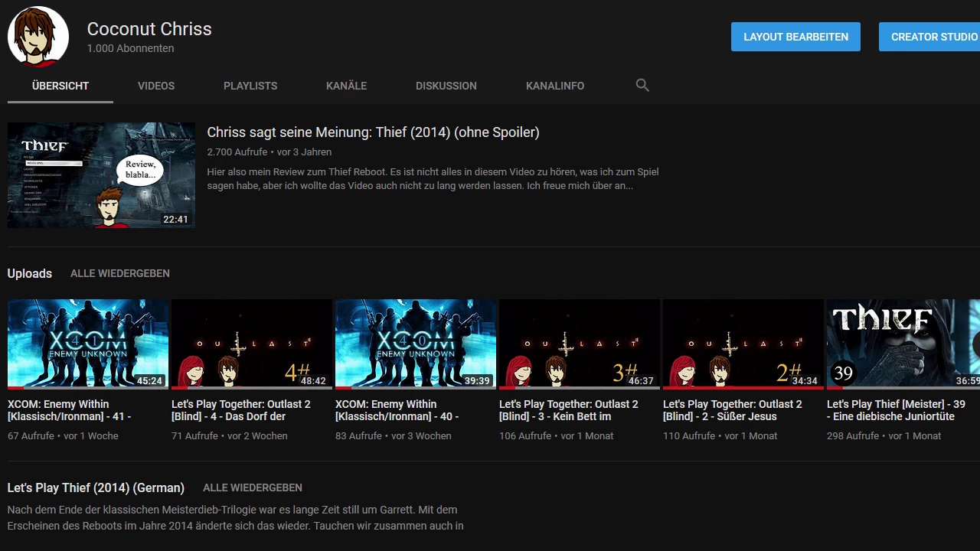
Task: Click the 106 Aufrufe vor 1 Monat text
Action: click(x=557, y=435)
